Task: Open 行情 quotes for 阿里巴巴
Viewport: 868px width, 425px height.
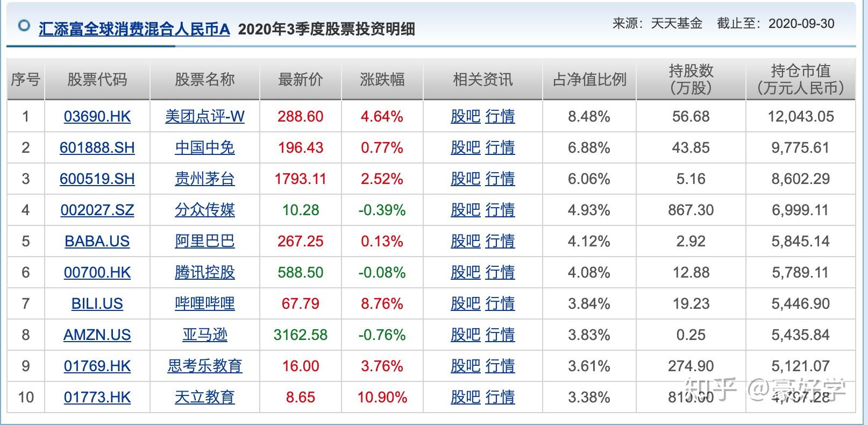Action: (501, 242)
